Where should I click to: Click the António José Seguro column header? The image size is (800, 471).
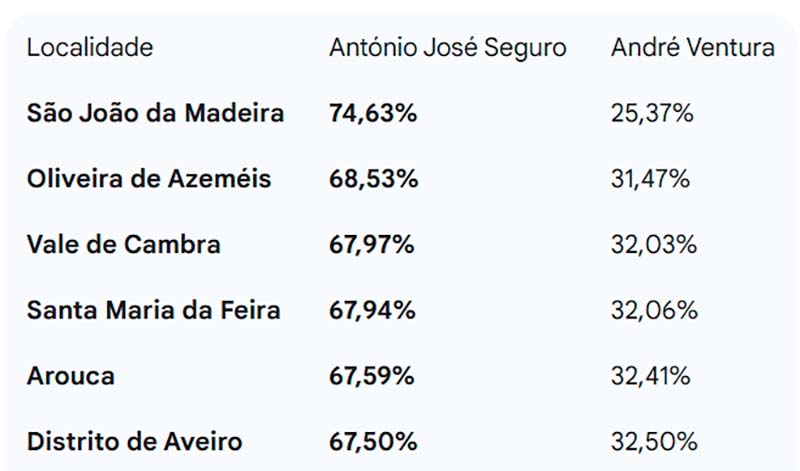[x=447, y=48]
